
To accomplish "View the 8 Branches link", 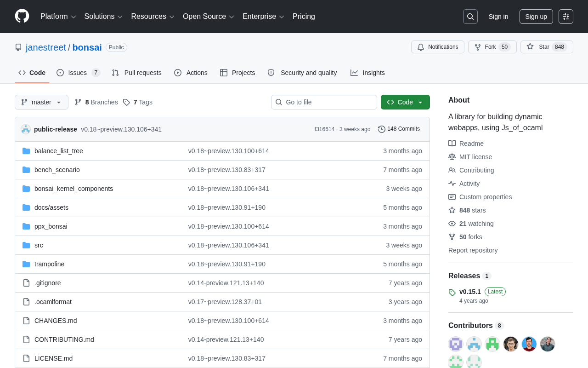I will pyautogui.click(x=96, y=102).
